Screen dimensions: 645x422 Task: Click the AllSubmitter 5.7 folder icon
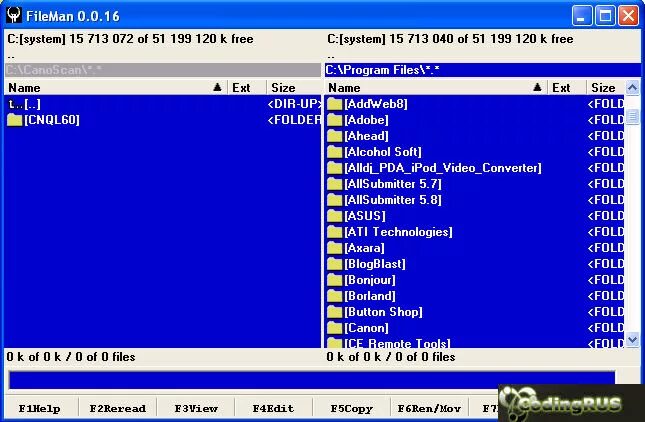coord(334,184)
